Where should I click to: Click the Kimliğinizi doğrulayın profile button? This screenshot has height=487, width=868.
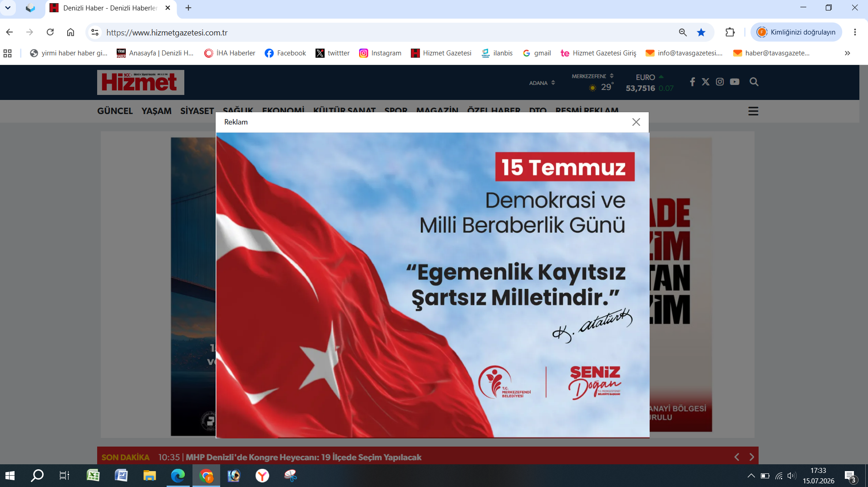point(796,32)
